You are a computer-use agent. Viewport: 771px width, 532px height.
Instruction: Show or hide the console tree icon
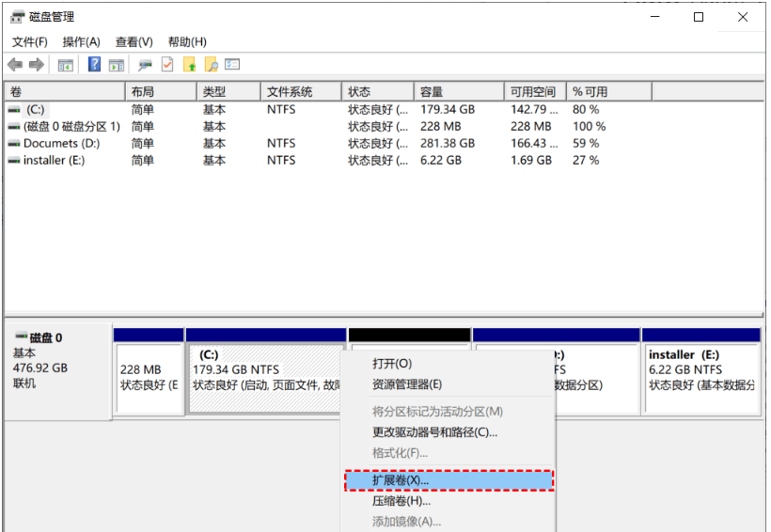[66, 65]
